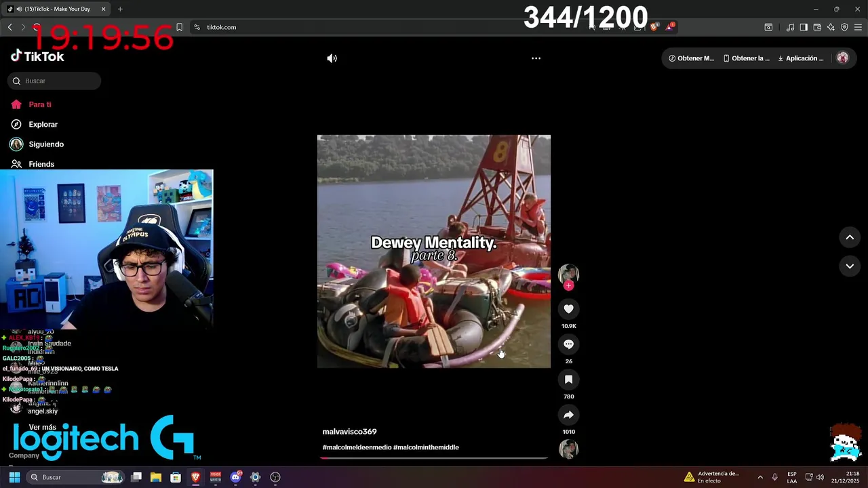Screen dimensions: 868x488
Task: Click the Aplicación ... download button
Action: [801, 58]
